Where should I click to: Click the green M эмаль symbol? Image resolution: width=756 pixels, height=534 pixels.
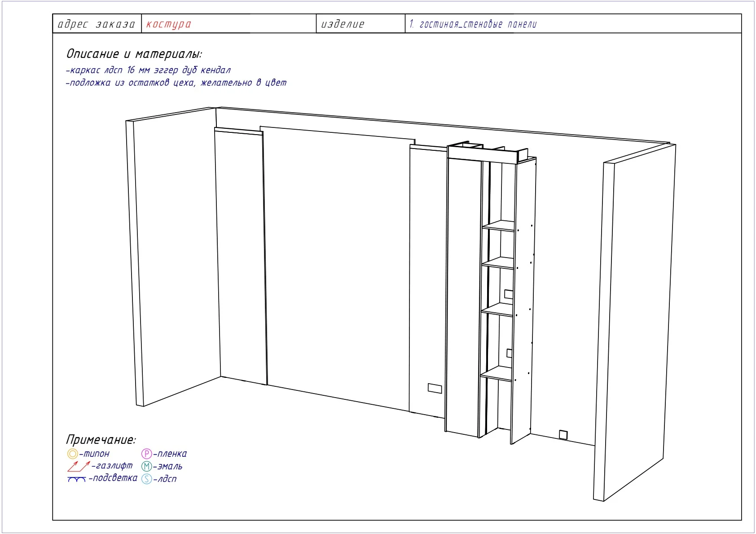[x=146, y=466]
